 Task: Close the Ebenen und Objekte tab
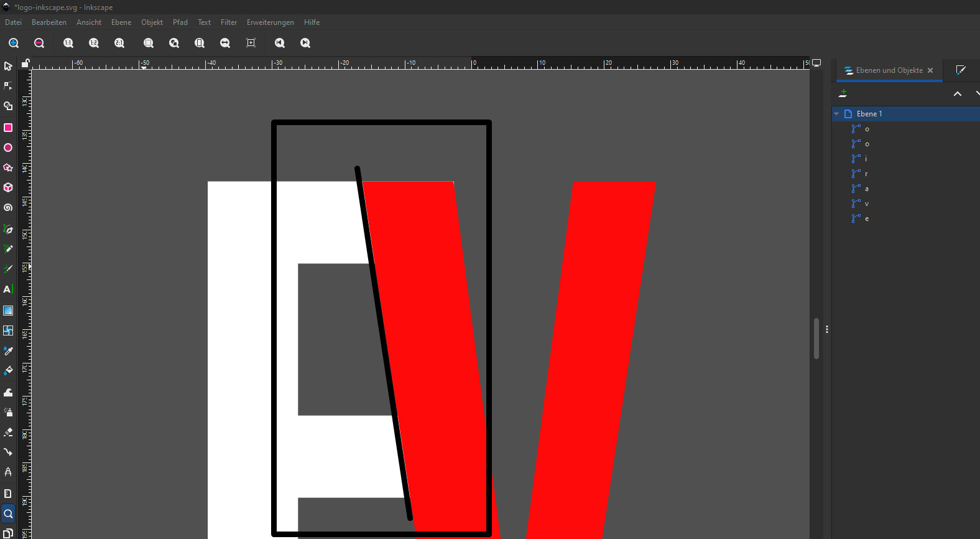(x=930, y=70)
